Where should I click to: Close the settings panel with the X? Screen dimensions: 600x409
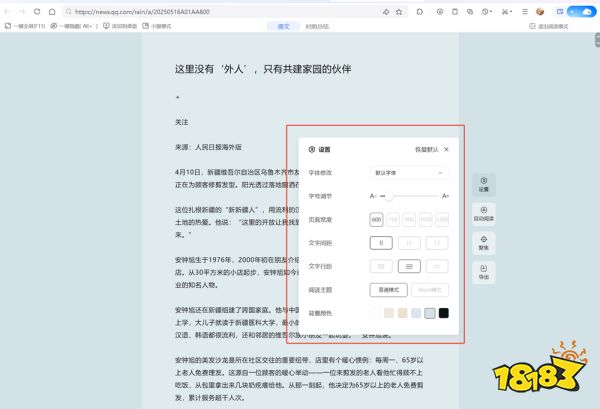click(x=446, y=149)
